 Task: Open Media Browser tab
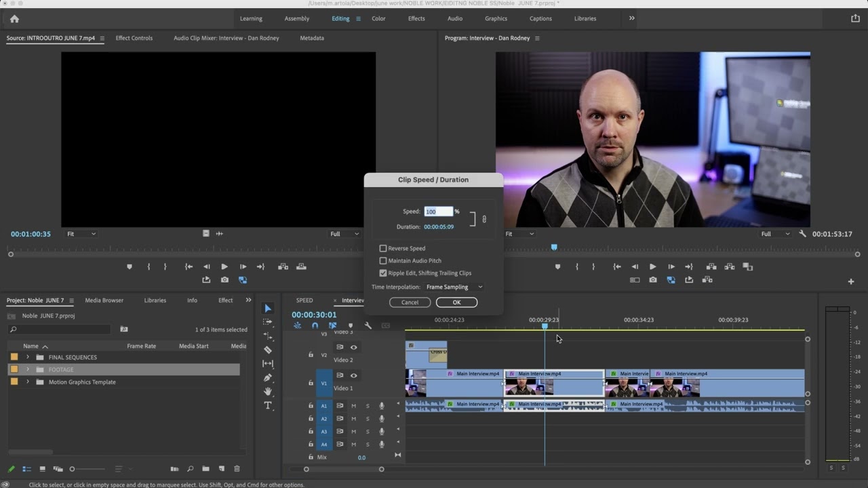[104, 300]
